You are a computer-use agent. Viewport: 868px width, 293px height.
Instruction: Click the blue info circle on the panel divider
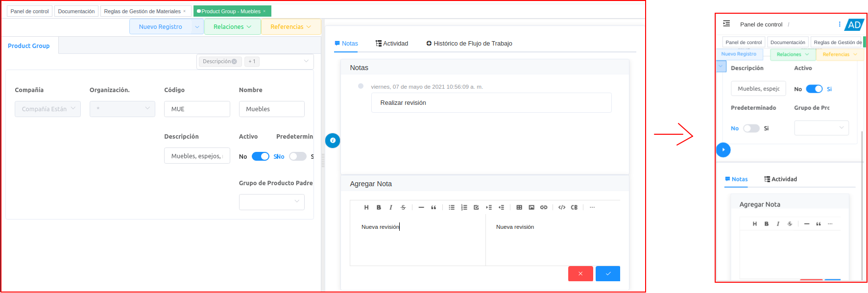point(333,141)
